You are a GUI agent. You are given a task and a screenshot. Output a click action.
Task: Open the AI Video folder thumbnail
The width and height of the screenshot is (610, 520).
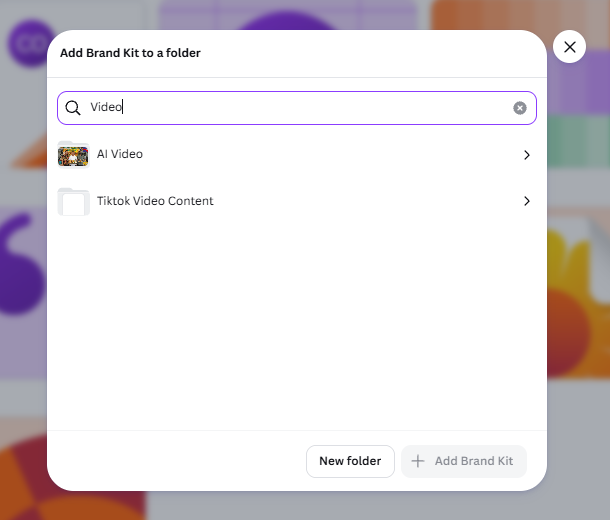(x=74, y=154)
